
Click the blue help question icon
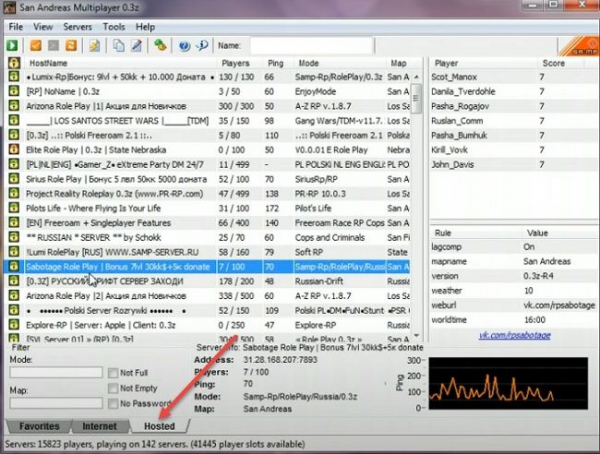point(184,46)
